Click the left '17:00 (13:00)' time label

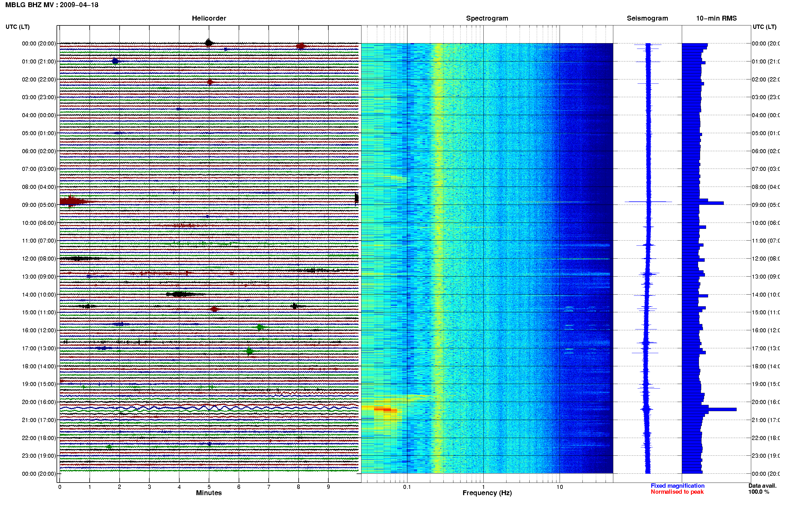tap(39, 348)
